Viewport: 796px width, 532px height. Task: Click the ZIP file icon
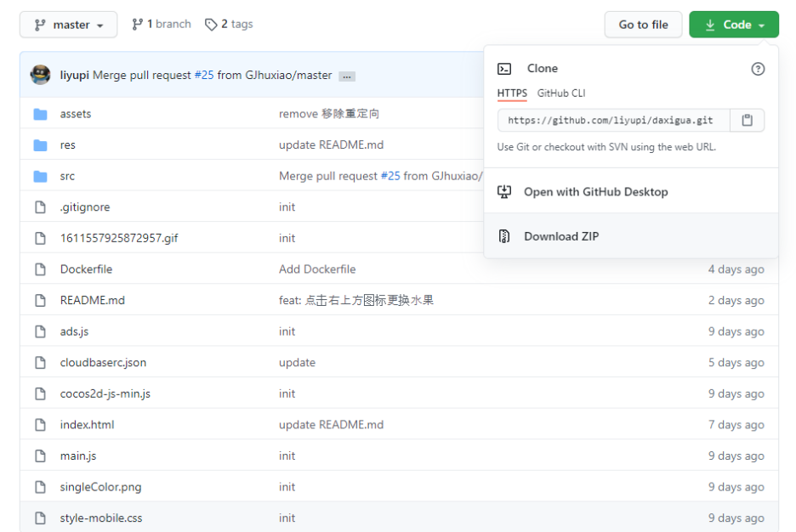pyautogui.click(x=504, y=236)
